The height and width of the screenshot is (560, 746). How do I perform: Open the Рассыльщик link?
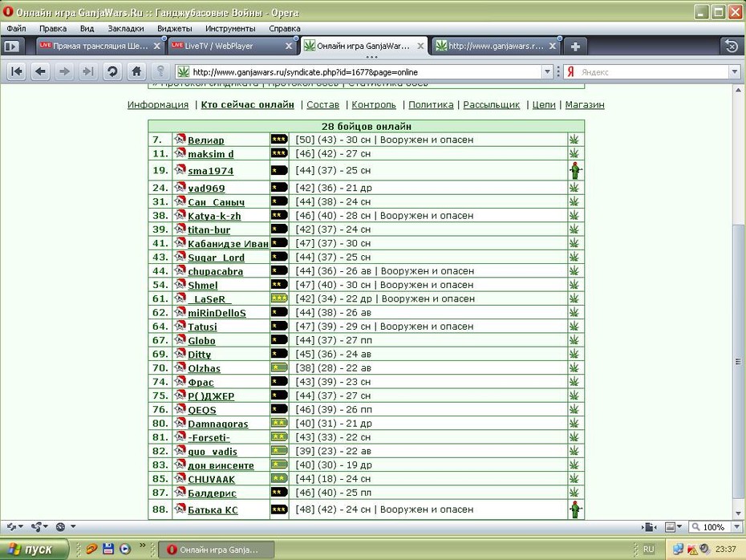click(492, 104)
